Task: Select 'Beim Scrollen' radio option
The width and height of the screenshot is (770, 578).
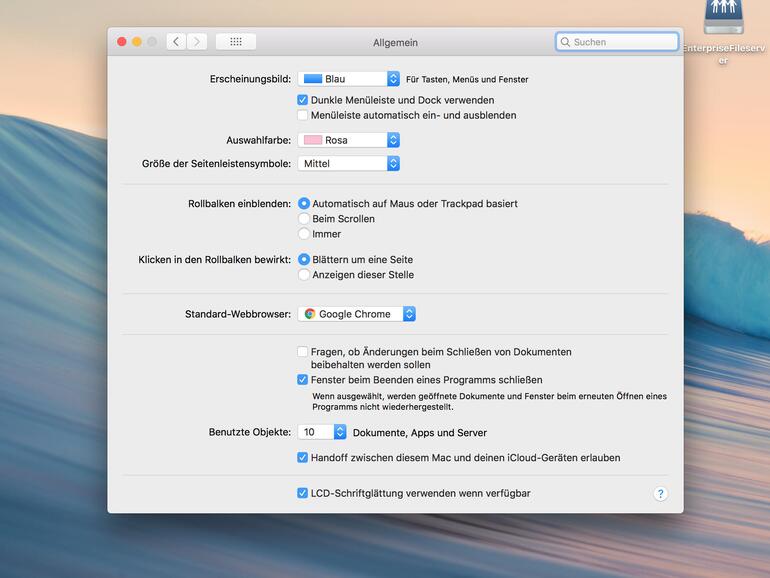Action: pos(304,218)
